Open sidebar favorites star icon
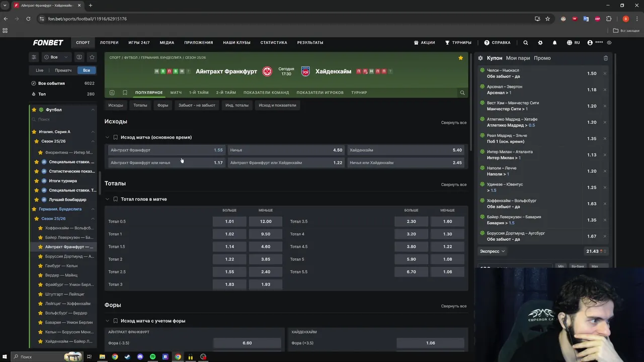This screenshot has height=362, width=644. click(92, 57)
